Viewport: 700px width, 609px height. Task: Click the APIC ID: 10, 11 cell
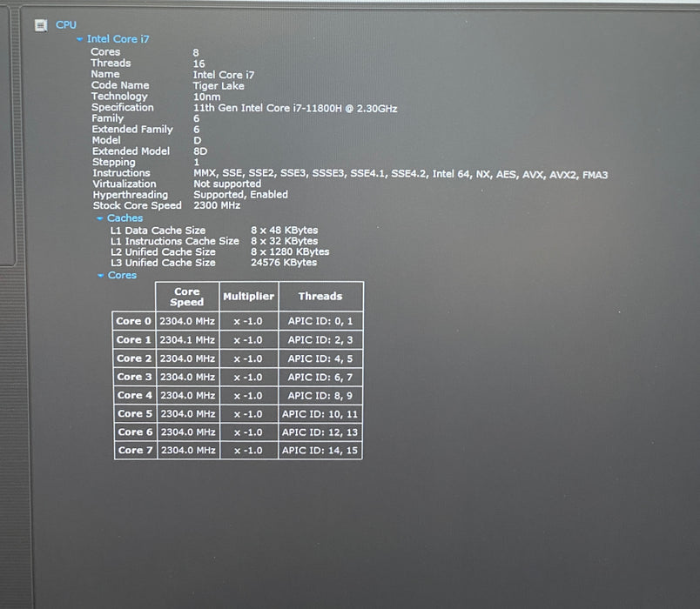(x=320, y=414)
